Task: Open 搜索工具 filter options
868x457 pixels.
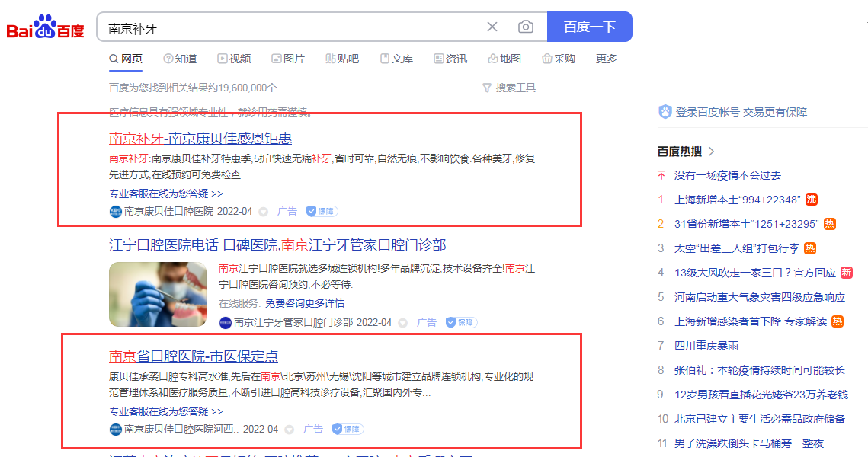Action: 509,88
